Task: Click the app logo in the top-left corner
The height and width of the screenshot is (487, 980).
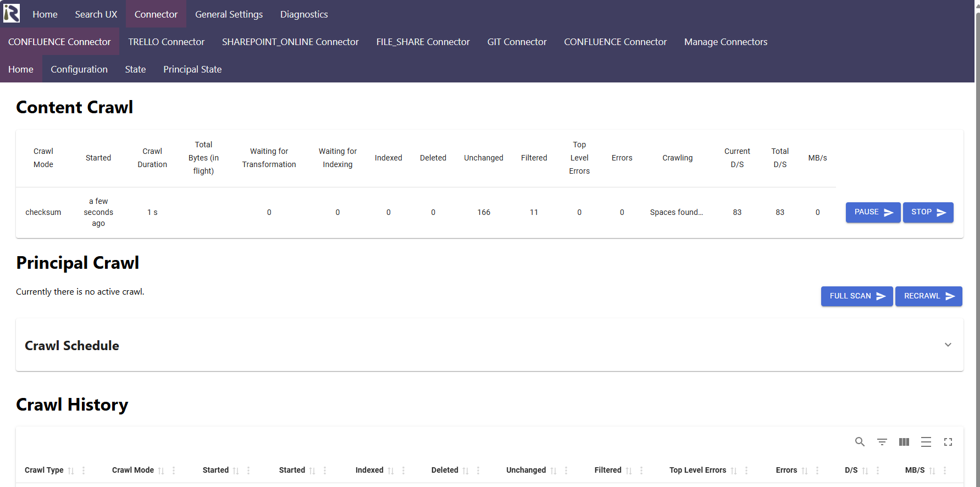Action: click(12, 13)
